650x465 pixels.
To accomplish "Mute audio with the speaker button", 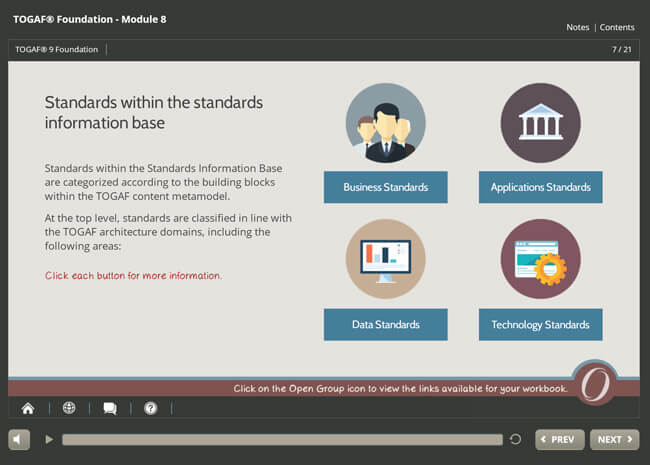I will click(19, 439).
